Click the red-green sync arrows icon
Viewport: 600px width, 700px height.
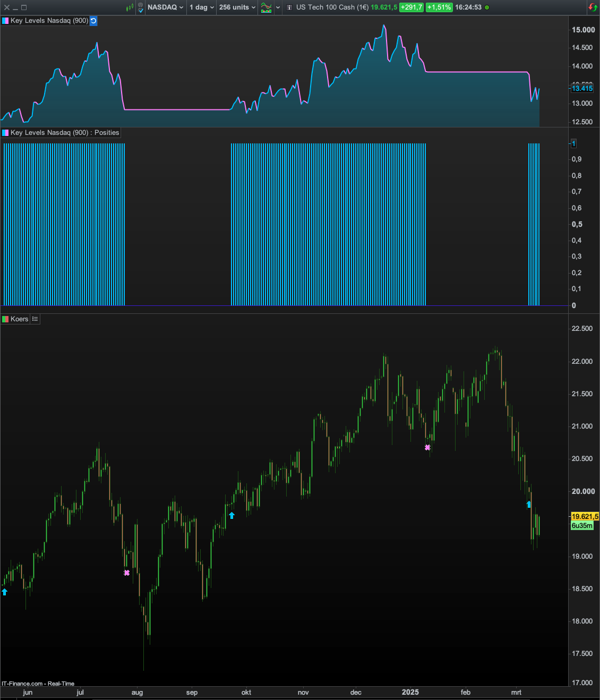(x=592, y=7)
